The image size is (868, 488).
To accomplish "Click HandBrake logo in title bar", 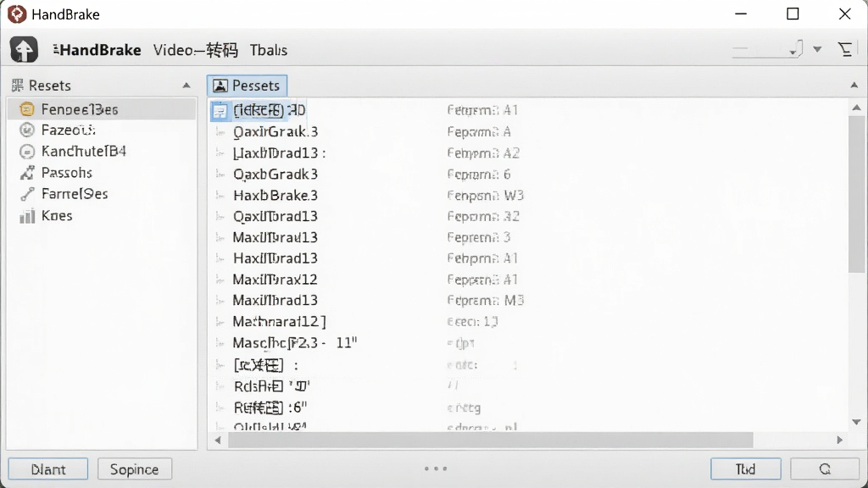I will tap(17, 14).
